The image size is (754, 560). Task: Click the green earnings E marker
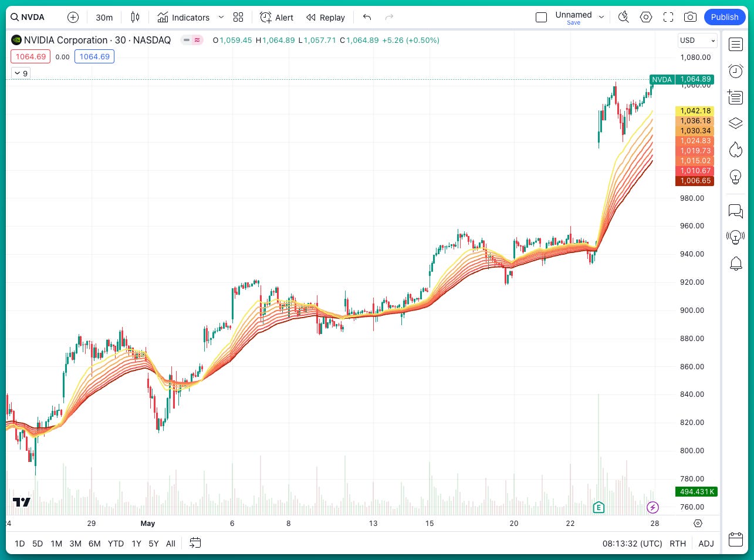coord(599,507)
